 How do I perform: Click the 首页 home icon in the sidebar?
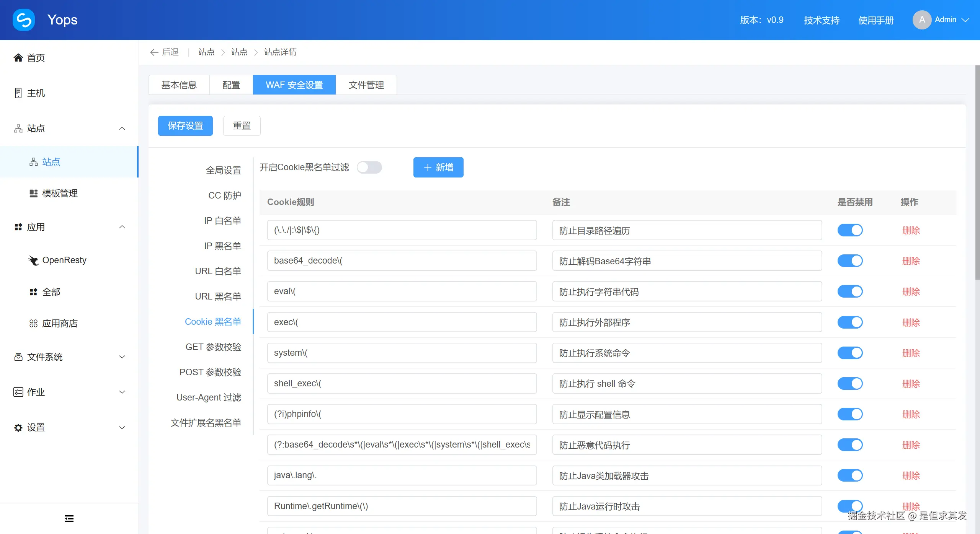click(x=18, y=58)
